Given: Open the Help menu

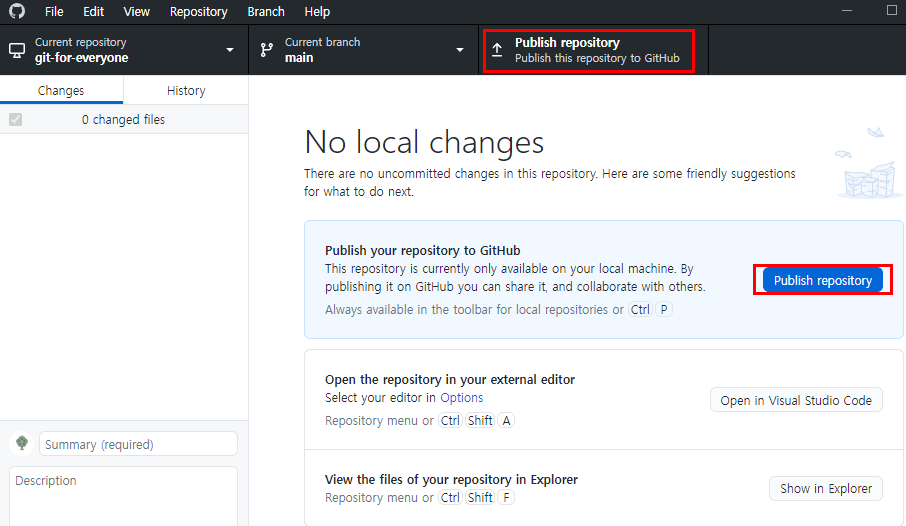Looking at the screenshot, I should point(317,12).
